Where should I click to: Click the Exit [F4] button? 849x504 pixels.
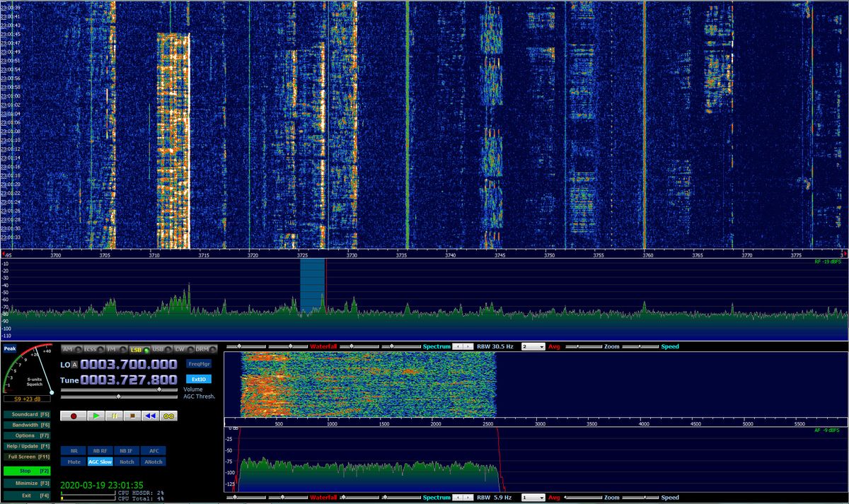[x=27, y=496]
